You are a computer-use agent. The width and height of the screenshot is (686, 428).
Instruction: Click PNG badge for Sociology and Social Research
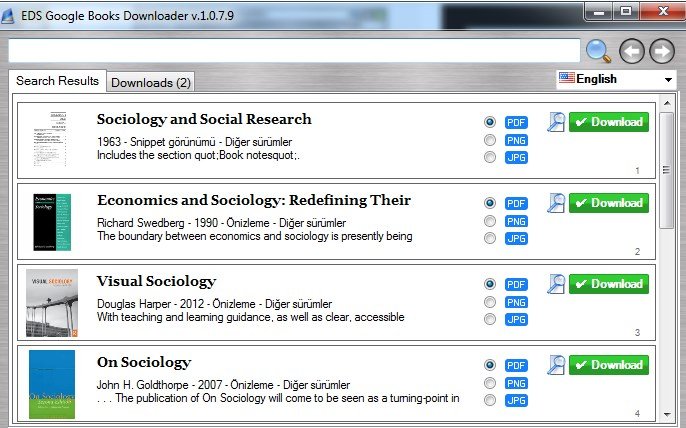516,140
